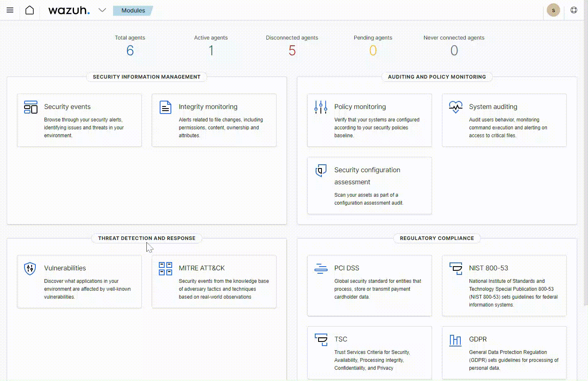Open the help lifebuoy icon
588x381 pixels.
pos(574,10)
